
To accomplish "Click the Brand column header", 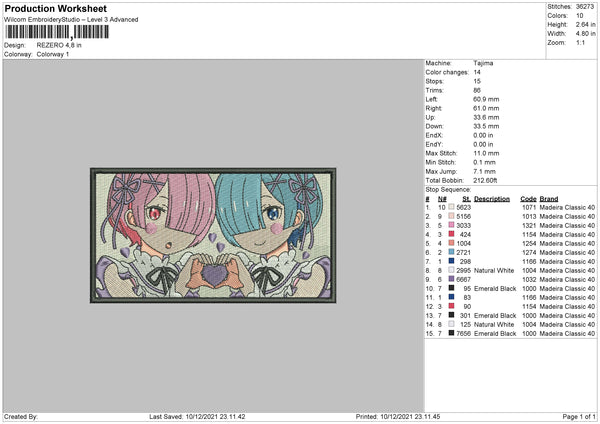I will pyautogui.click(x=549, y=199).
